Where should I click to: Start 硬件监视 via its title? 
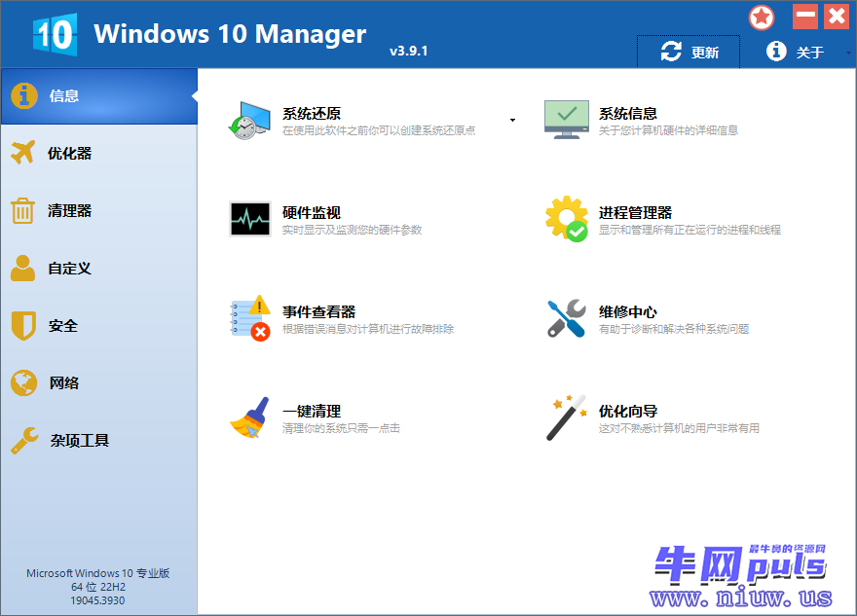coord(312,212)
